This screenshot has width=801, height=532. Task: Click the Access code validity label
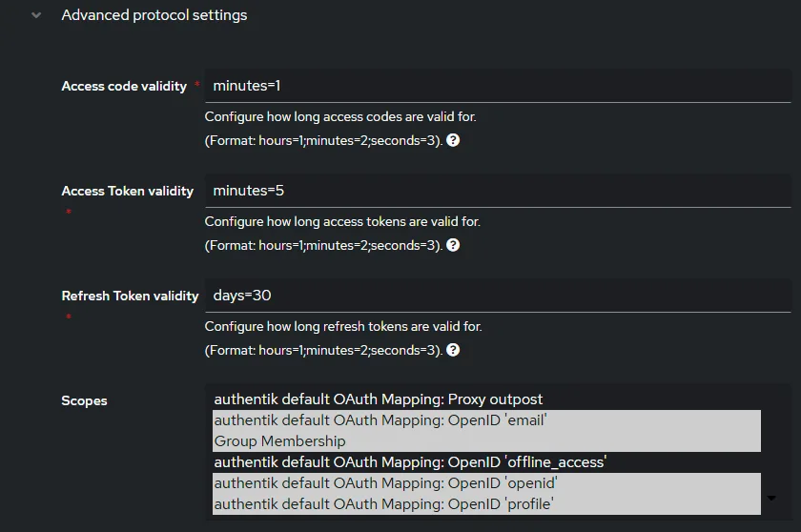point(124,86)
